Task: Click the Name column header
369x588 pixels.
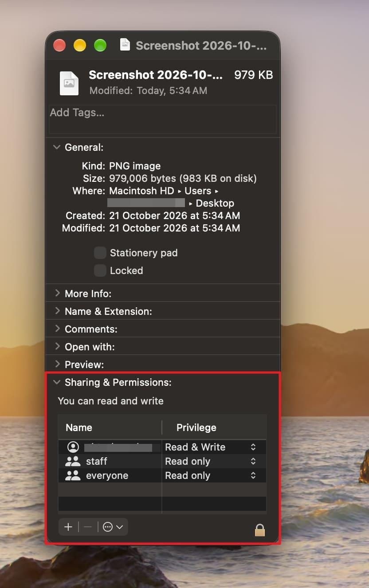Action: coord(79,427)
